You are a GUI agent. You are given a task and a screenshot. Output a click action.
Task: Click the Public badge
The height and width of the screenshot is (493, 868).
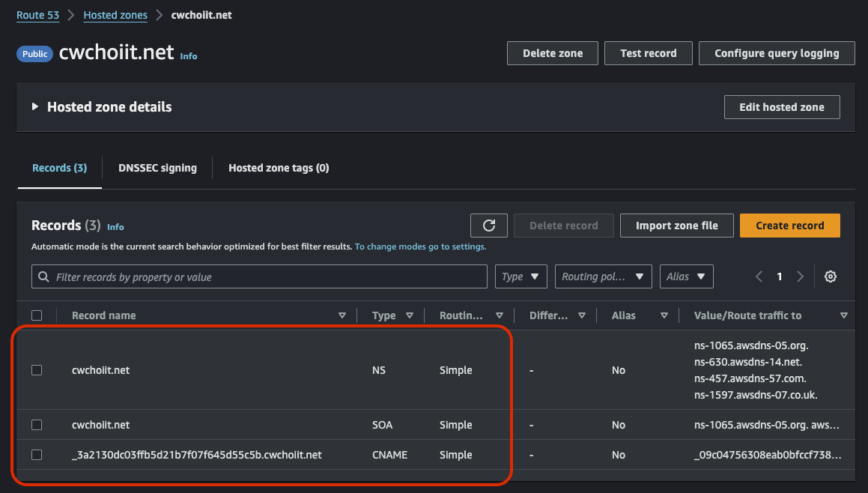coord(35,54)
